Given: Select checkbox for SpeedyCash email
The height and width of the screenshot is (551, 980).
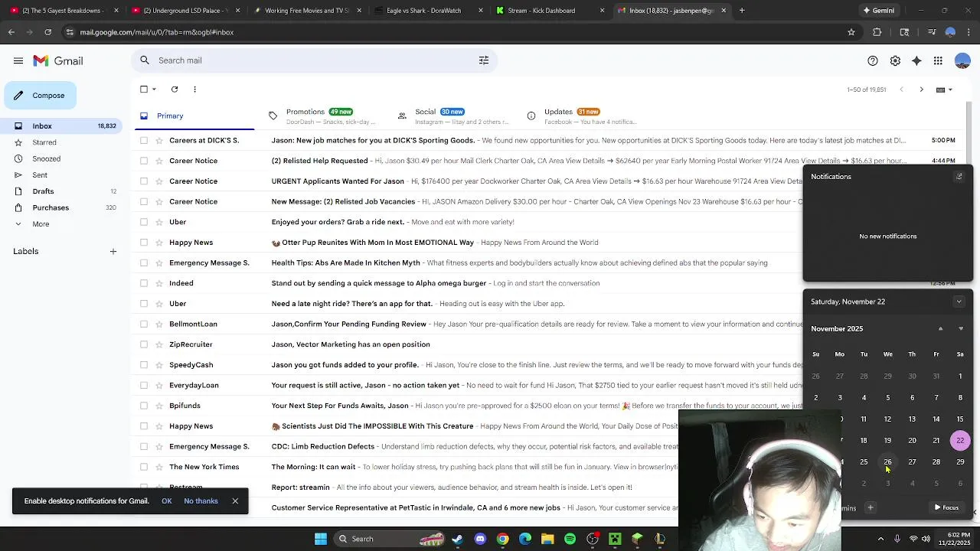Looking at the screenshot, I should tap(144, 365).
